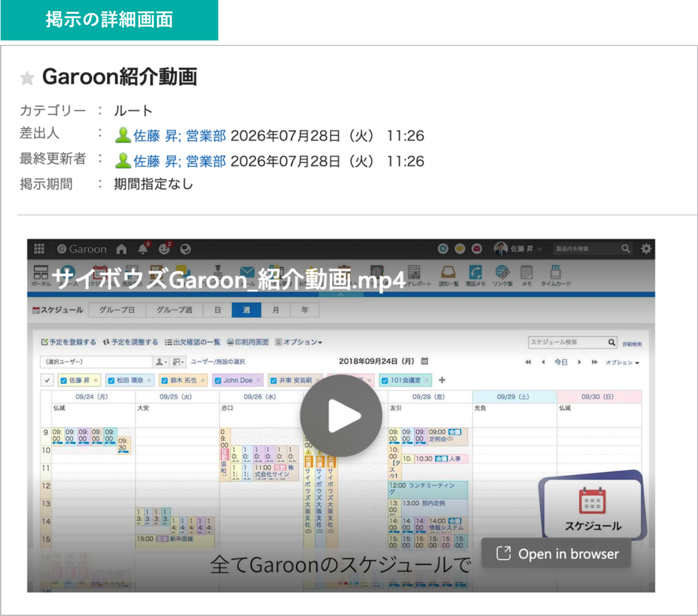The height and width of the screenshot is (616, 698).
Task: Click 予定を登録する link
Action: 69,342
